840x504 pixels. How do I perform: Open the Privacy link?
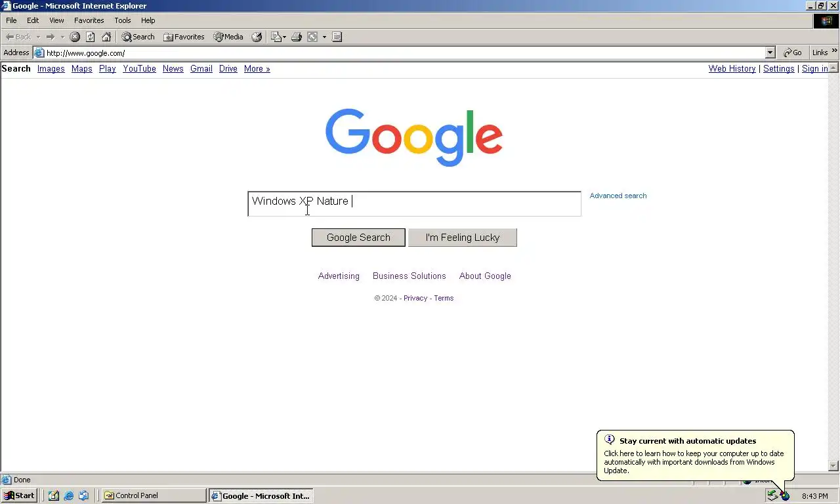tap(415, 298)
